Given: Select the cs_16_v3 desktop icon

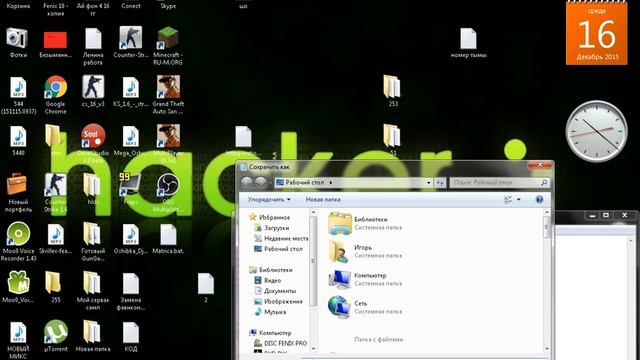Looking at the screenshot, I should (93, 87).
